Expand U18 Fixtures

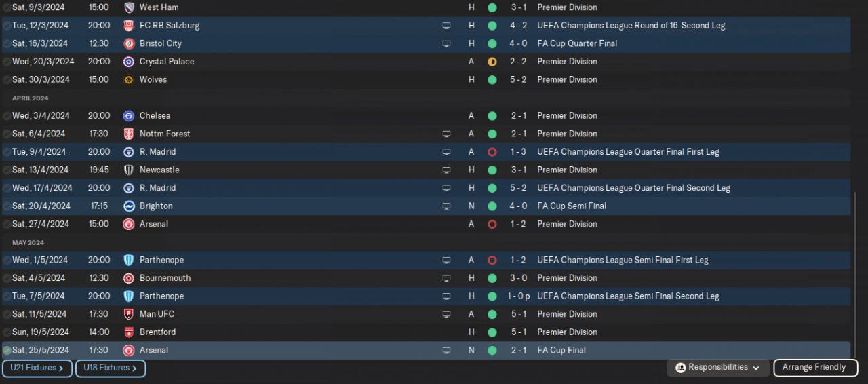(x=110, y=368)
